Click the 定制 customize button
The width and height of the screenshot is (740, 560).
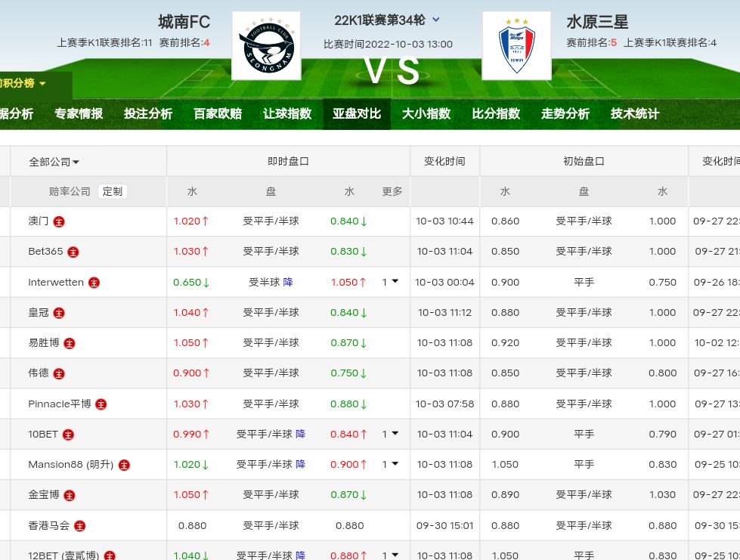[113, 191]
